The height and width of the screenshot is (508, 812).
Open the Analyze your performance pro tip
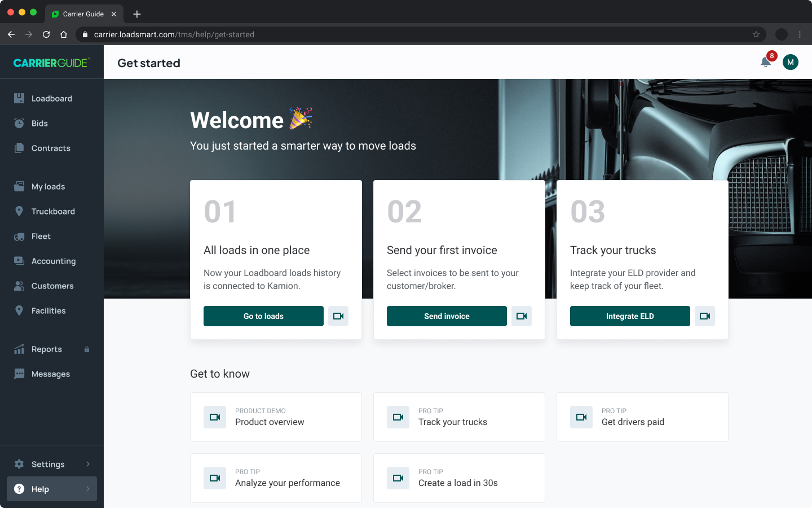coord(276,478)
